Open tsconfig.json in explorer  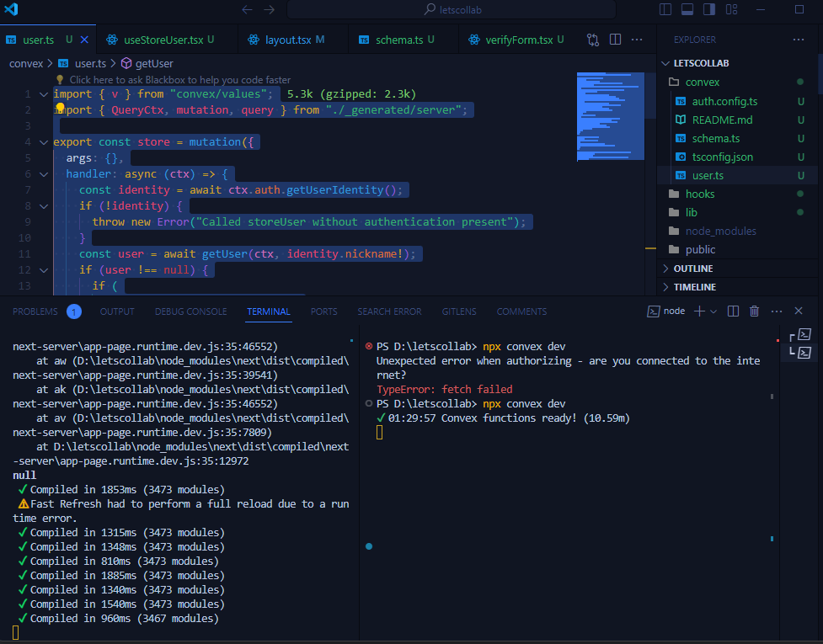coord(737,157)
